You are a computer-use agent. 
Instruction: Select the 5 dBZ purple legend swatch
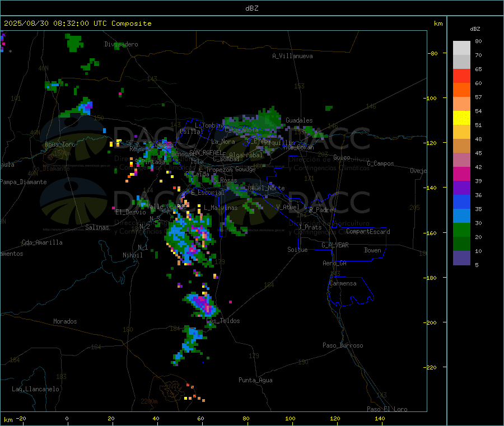(461, 258)
